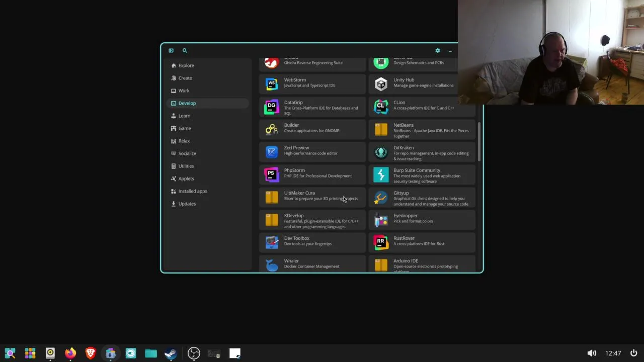Click 'Ghidra Reverse Engineering Suite' text
644x362 pixels.
tap(313, 63)
